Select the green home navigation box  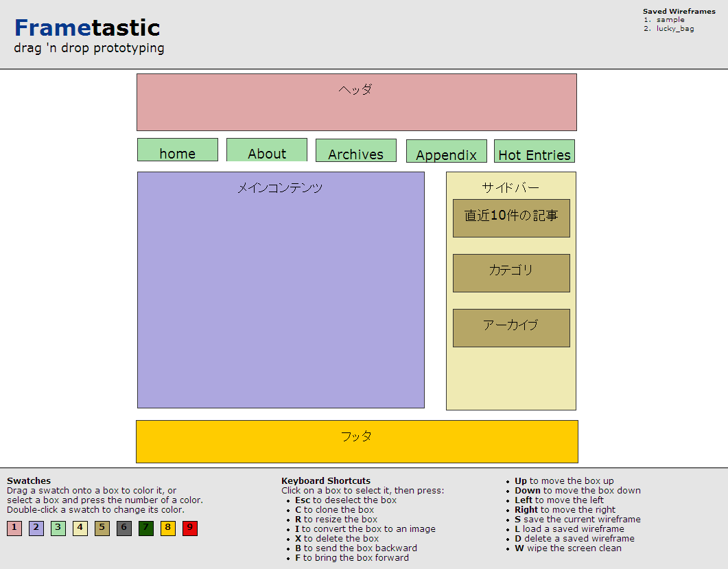[178, 150]
